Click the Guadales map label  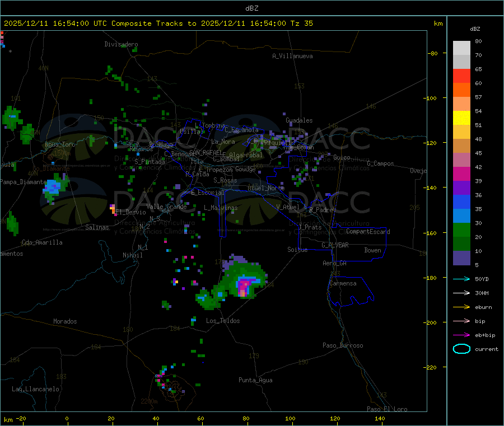(299, 120)
